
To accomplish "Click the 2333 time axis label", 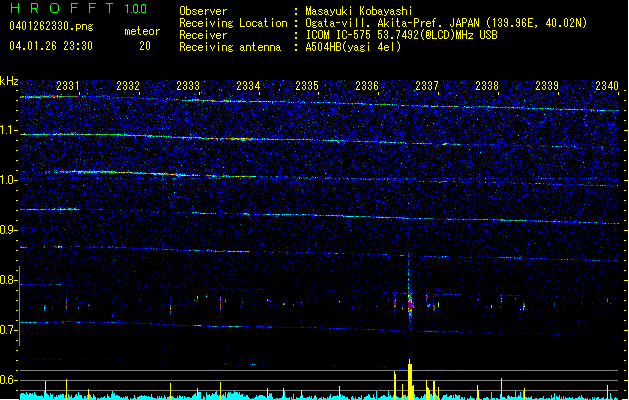I will point(188,86).
